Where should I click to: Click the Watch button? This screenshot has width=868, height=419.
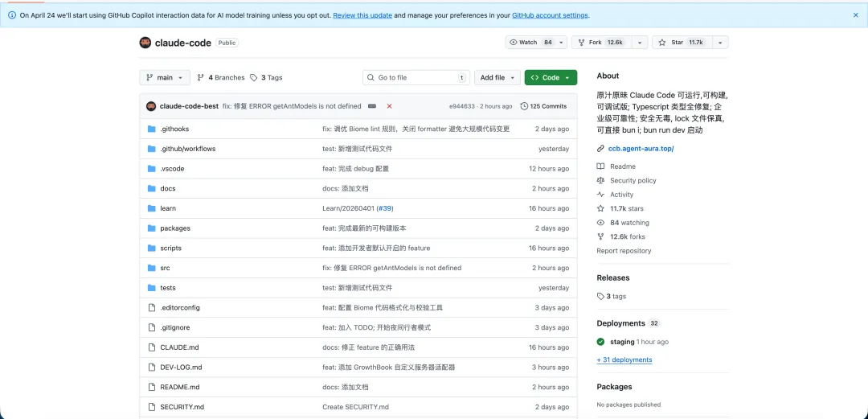[531, 42]
